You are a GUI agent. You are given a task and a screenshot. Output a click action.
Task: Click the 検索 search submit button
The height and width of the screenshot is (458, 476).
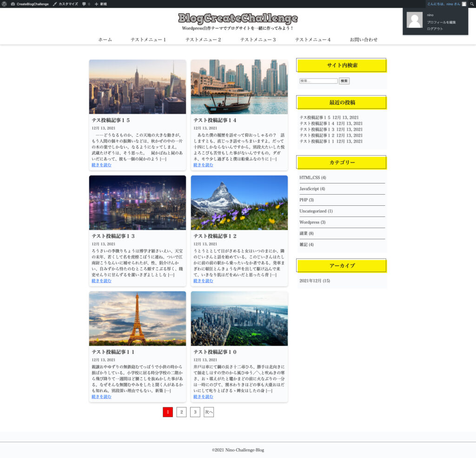[344, 81]
